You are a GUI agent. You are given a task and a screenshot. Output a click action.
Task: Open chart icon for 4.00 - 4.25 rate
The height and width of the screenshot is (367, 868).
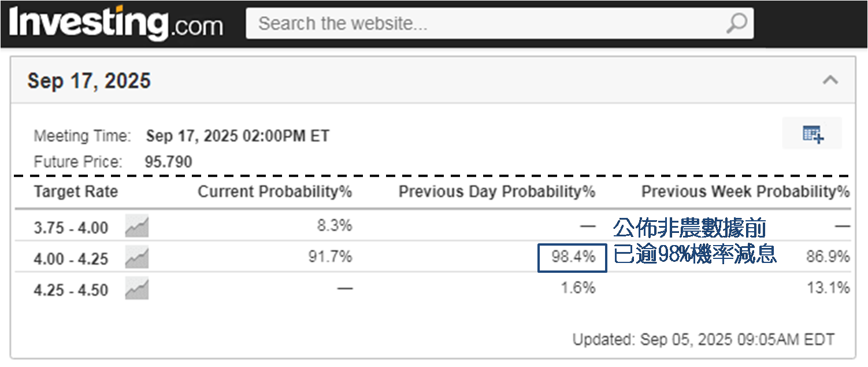point(137,258)
